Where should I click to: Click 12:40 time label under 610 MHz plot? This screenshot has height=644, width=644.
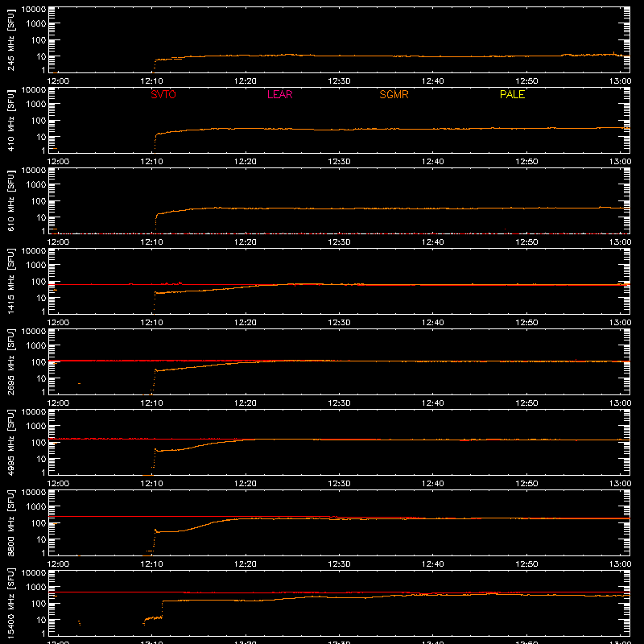point(433,242)
